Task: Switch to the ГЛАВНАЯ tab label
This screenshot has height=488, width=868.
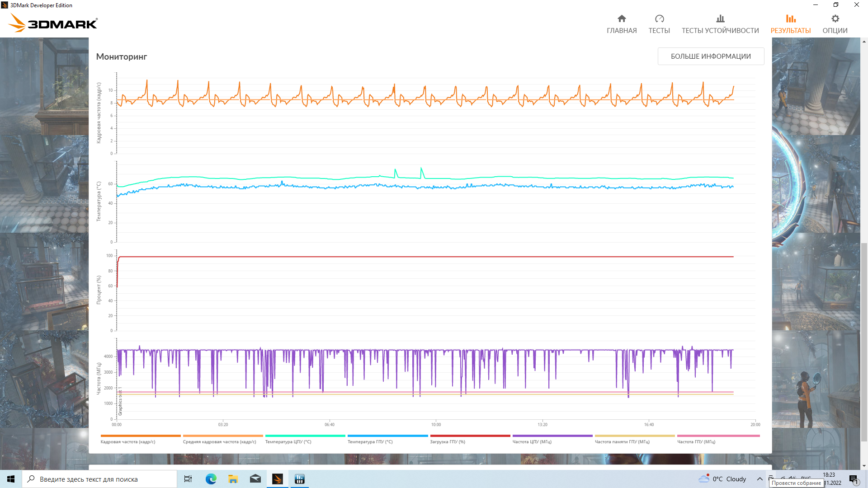Action: point(622,31)
